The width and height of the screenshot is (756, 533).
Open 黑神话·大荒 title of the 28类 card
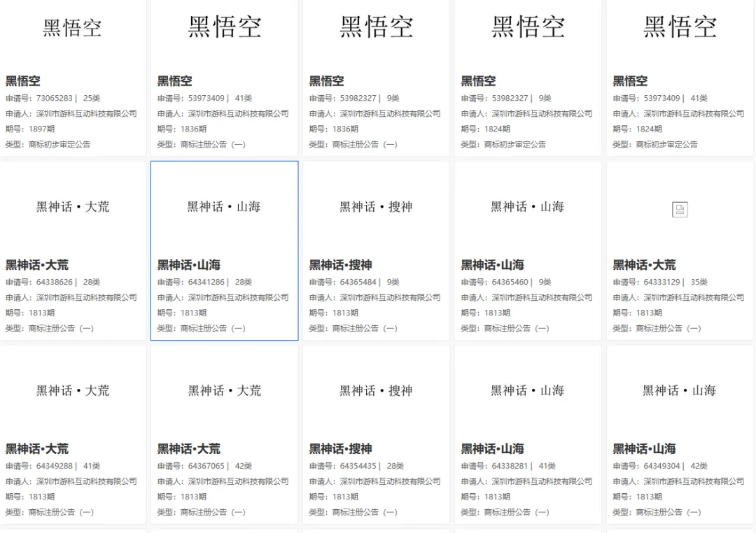(37, 265)
